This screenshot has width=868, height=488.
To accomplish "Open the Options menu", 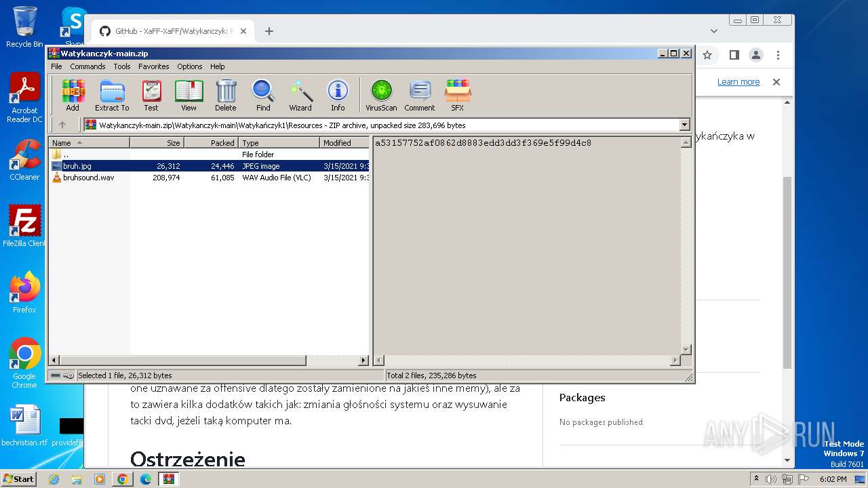I will pos(190,66).
